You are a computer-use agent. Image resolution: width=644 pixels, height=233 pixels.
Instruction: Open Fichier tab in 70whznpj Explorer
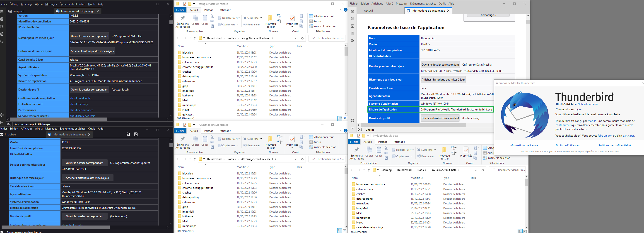[180, 131]
